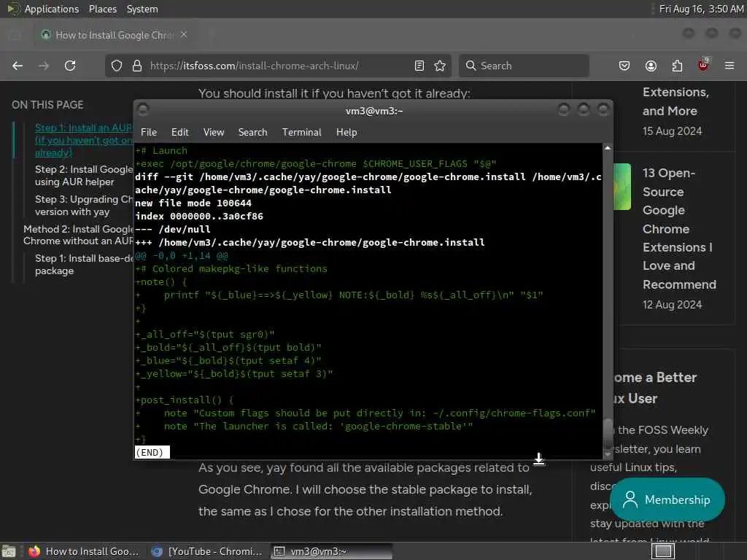Click the Membership button

[x=667, y=499]
